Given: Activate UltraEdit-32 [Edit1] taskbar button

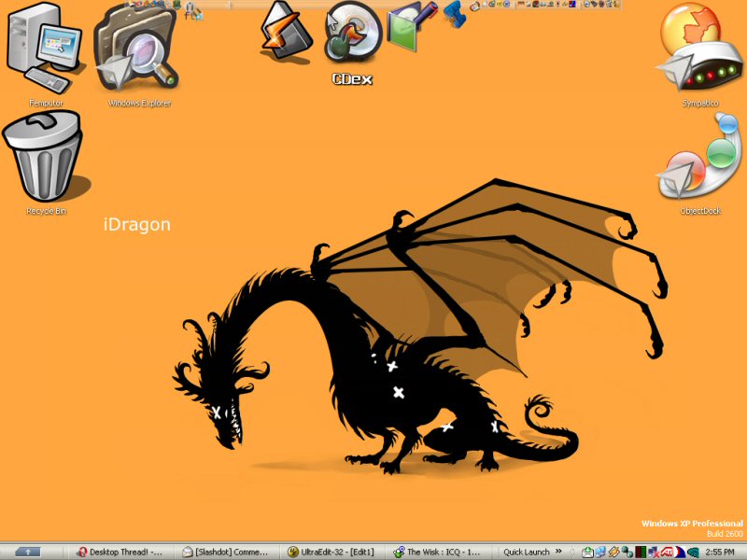Looking at the screenshot, I should pyautogui.click(x=335, y=552).
